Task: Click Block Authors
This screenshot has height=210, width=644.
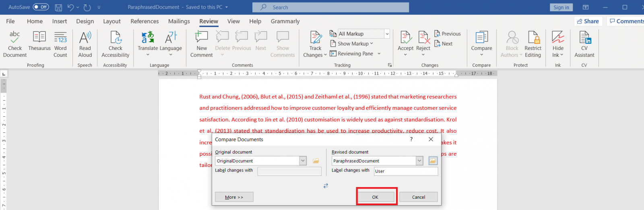Action: pyautogui.click(x=512, y=44)
